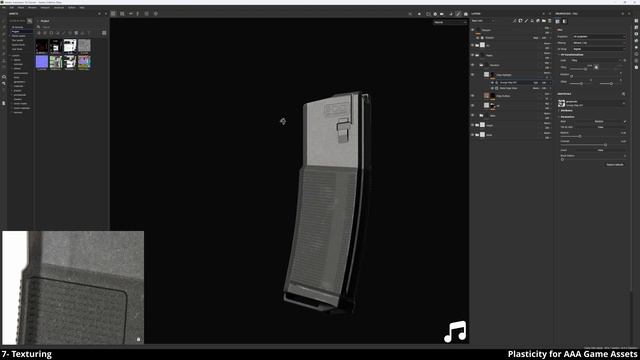Open the File menu
The height and width of the screenshot is (360, 640).
point(4,8)
